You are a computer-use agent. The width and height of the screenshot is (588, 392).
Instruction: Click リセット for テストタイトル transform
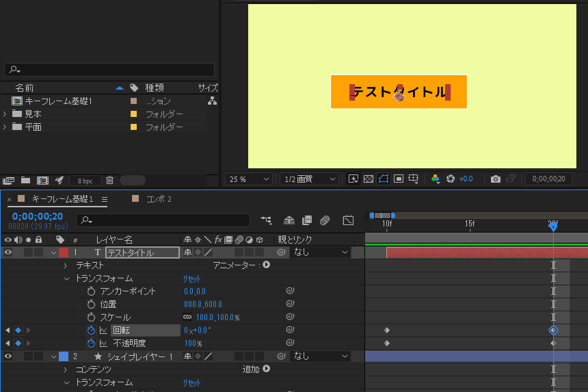(x=191, y=278)
